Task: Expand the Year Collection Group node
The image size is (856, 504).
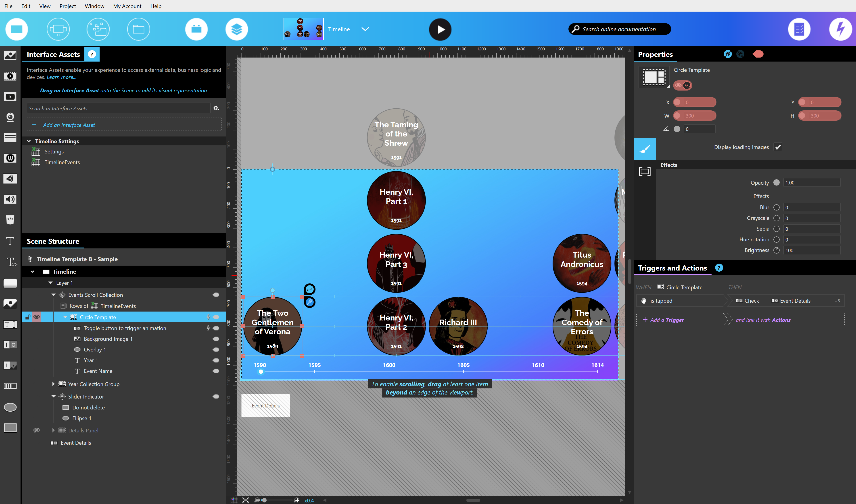Action: [53, 384]
